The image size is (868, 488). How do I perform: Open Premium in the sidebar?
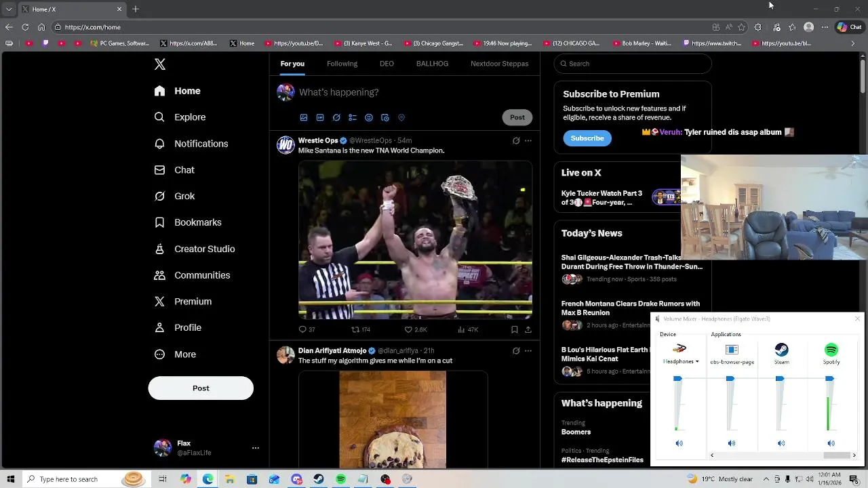point(182,302)
